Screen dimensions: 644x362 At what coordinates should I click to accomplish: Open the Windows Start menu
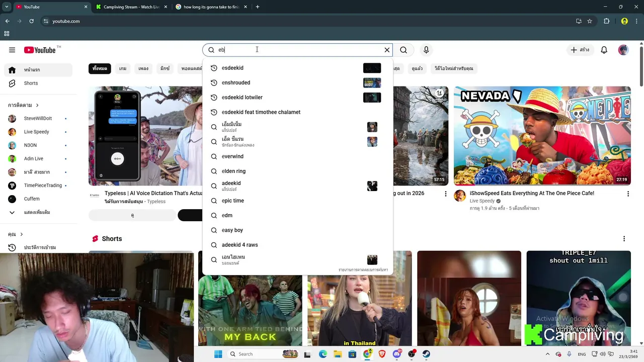tap(218, 354)
